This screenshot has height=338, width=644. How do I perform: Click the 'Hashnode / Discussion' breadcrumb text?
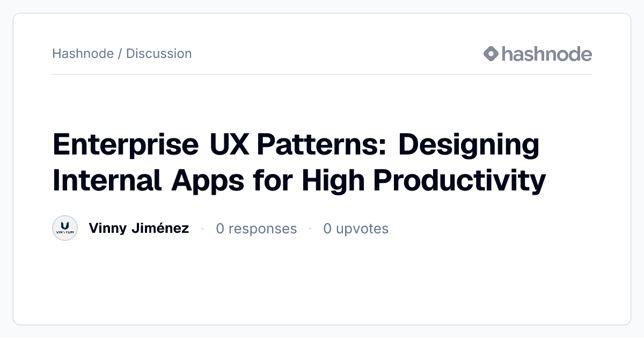click(x=122, y=54)
